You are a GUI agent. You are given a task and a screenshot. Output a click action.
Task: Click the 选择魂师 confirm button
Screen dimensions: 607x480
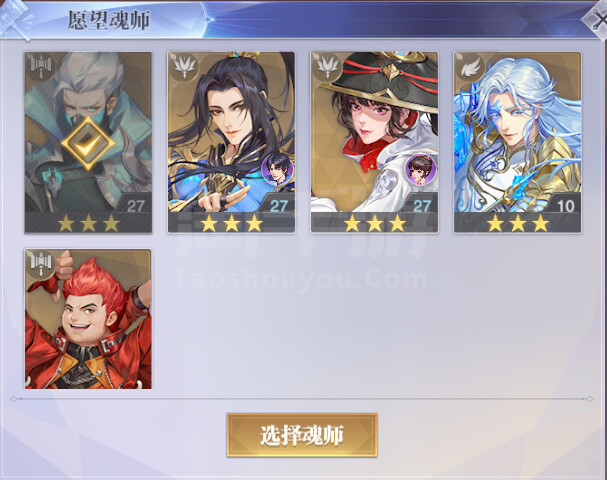(x=302, y=435)
